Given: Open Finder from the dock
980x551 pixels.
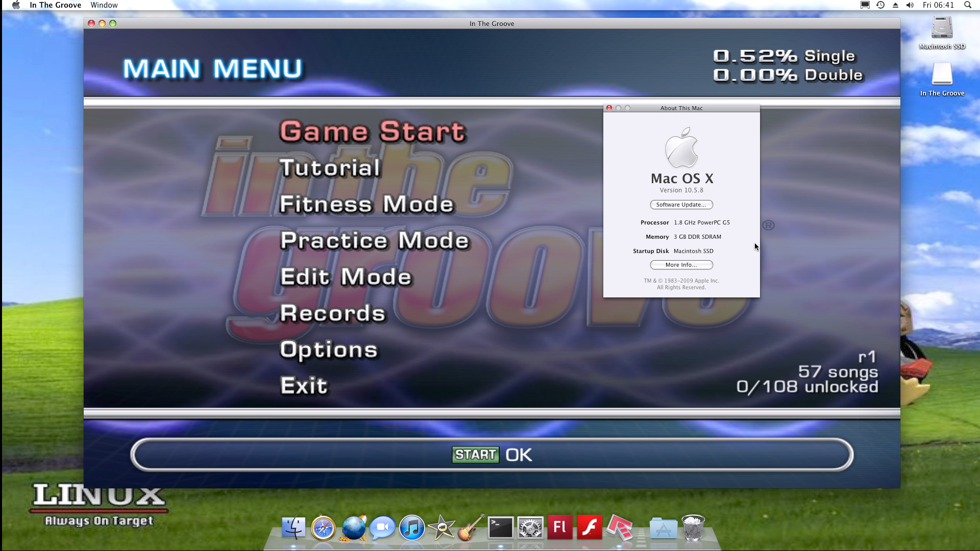Looking at the screenshot, I should click(x=294, y=528).
